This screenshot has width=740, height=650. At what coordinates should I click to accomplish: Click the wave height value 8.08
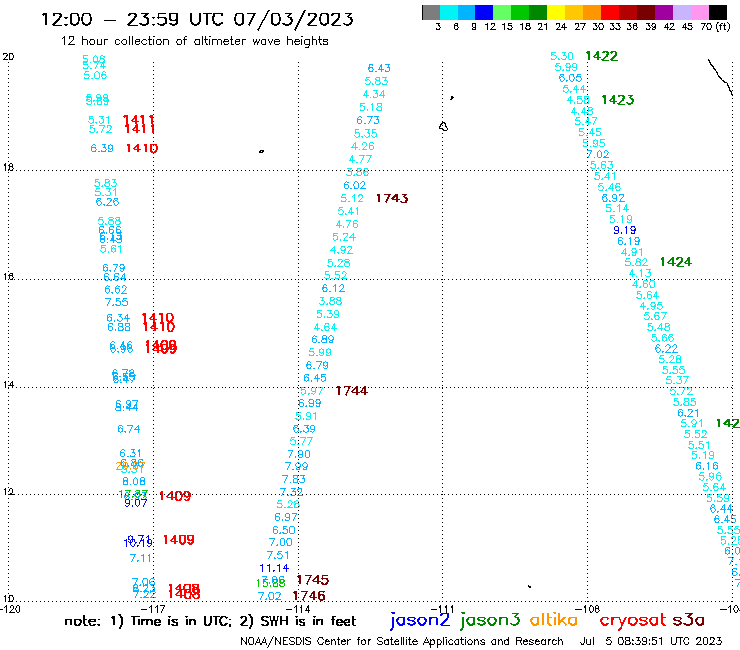coord(134,481)
